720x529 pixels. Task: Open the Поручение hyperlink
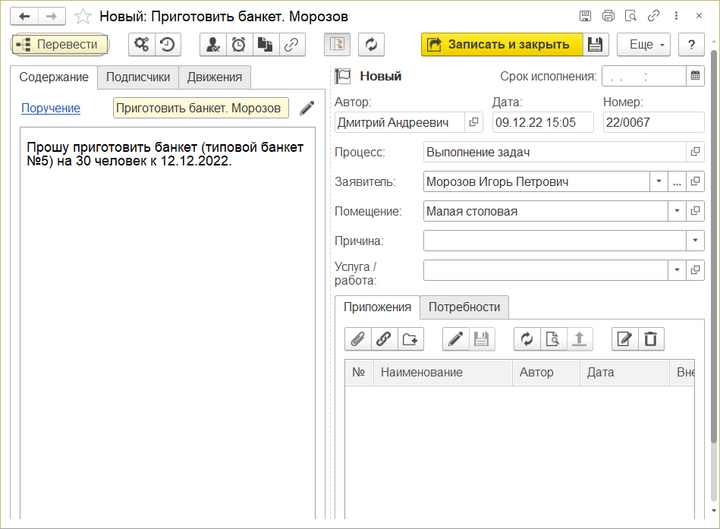(51, 108)
